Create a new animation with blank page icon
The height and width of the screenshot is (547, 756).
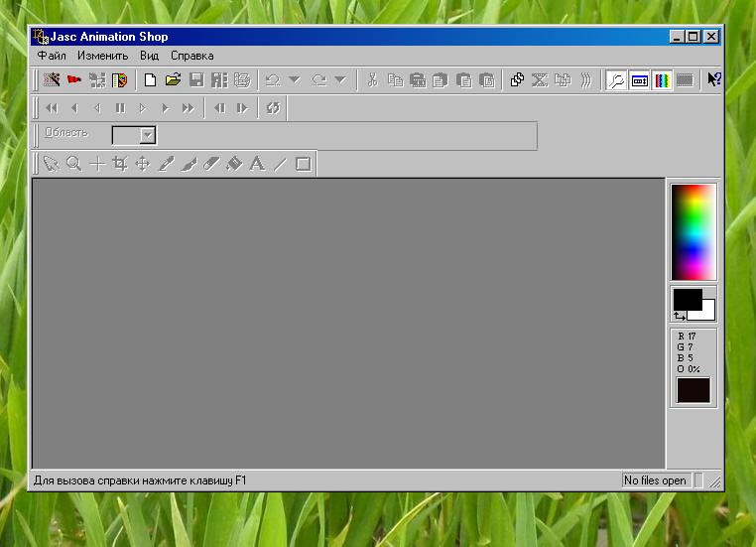coord(151,80)
